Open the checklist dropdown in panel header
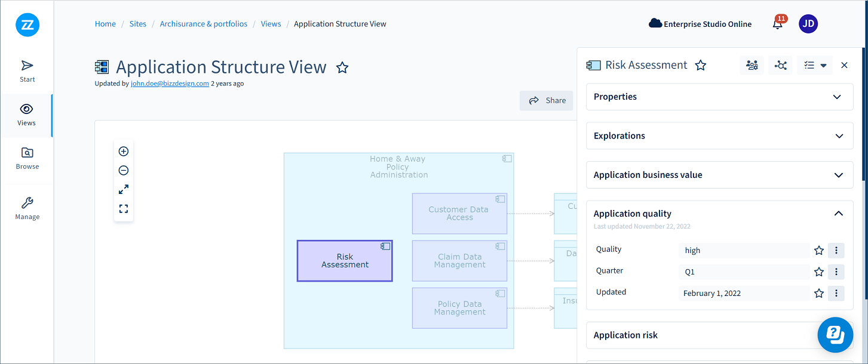 815,66
